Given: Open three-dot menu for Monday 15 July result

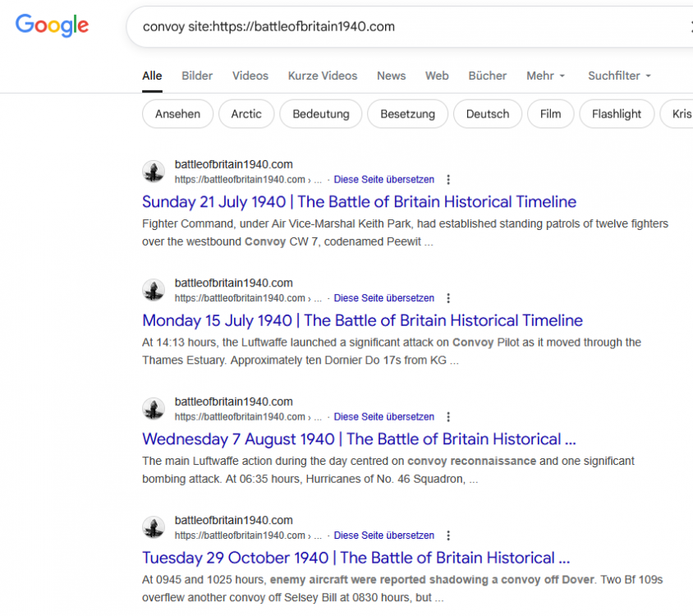Looking at the screenshot, I should [x=448, y=298].
